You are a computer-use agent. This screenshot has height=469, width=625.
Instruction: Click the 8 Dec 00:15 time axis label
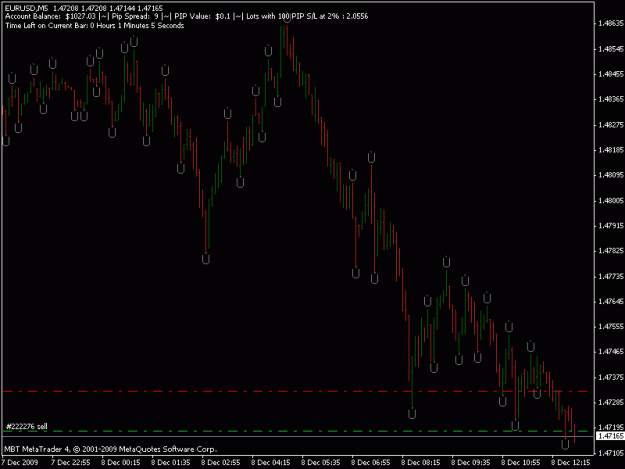tap(120, 463)
